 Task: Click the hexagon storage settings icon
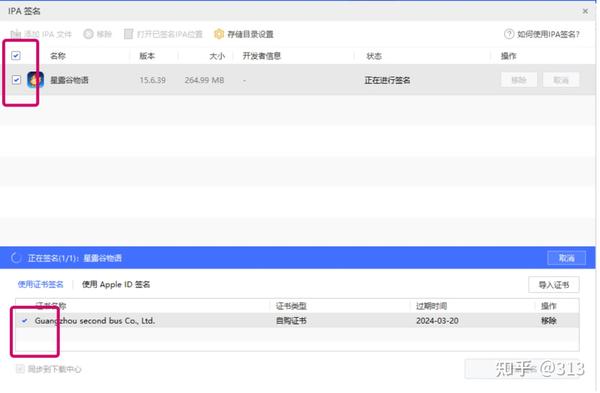coord(218,34)
